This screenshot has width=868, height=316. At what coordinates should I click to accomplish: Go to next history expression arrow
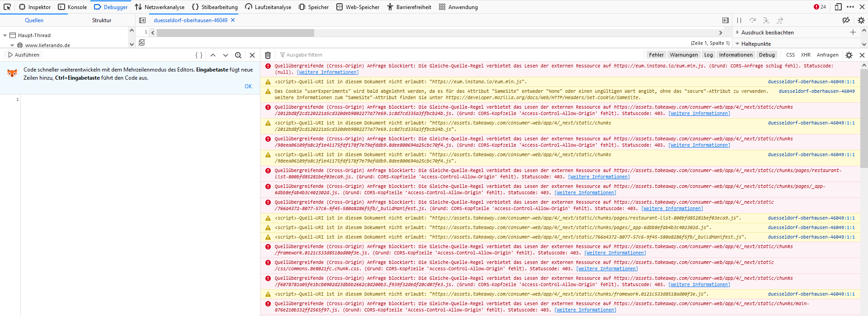click(226, 55)
